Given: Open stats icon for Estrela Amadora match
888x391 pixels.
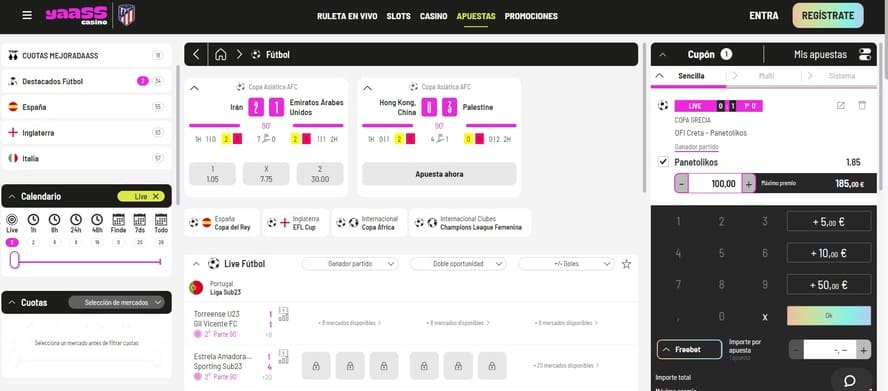Looking at the screenshot, I should pos(284,357).
